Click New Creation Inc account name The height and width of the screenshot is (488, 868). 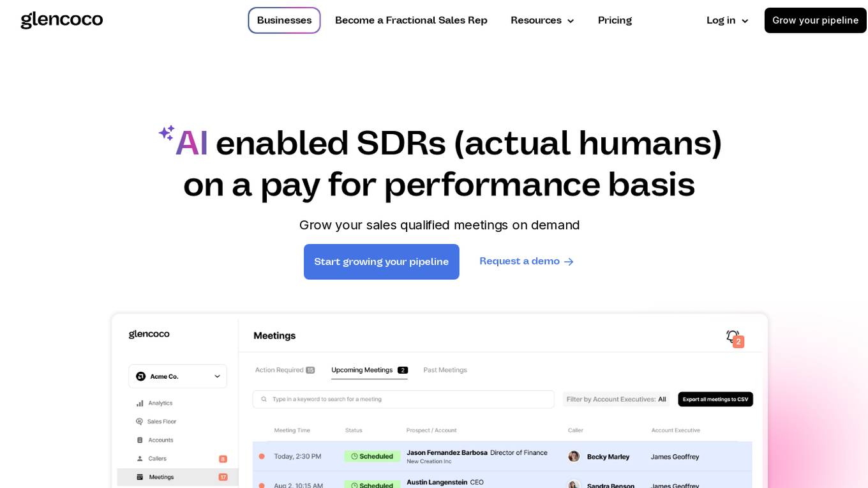click(x=429, y=461)
